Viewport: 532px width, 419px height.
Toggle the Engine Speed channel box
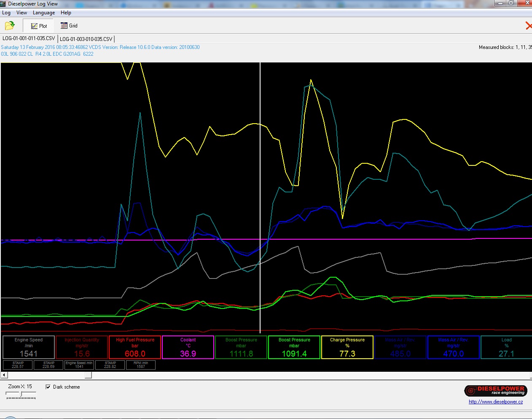coord(29,347)
